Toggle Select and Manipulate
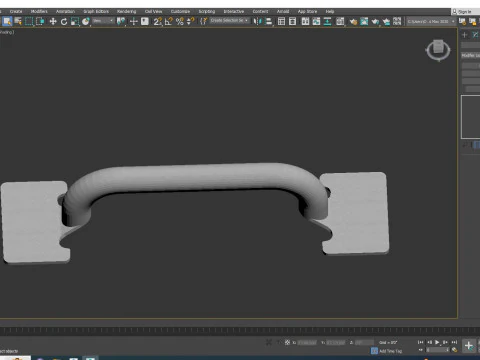This screenshot has height=360, width=480. coord(134,22)
